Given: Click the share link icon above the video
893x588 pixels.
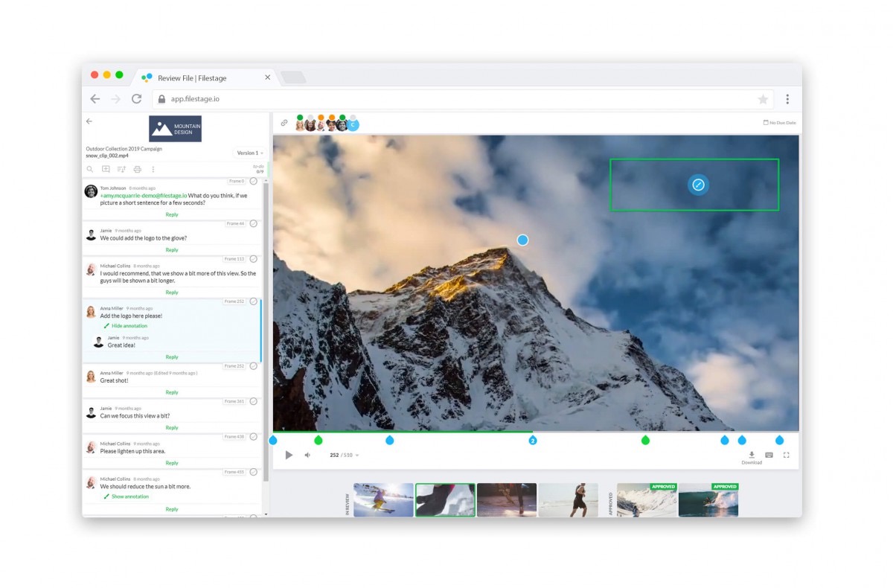Looking at the screenshot, I should 284,122.
